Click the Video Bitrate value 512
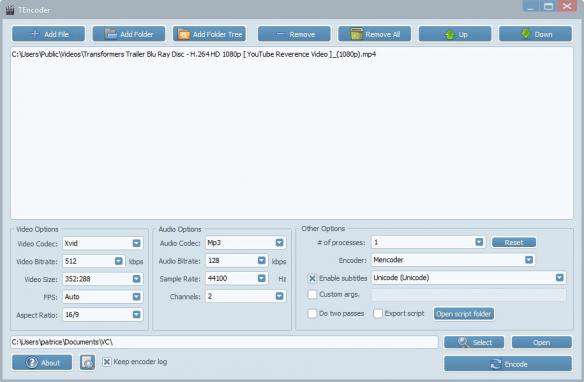Image resolution: width=584 pixels, height=382 pixels. coord(71,261)
